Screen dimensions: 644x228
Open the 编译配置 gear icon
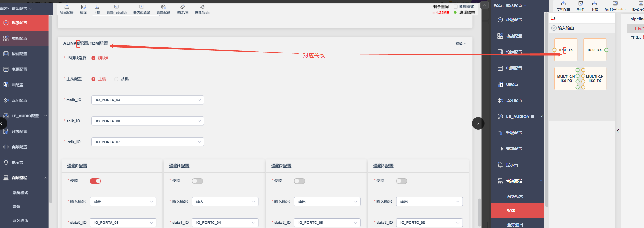pyautogui.click(x=163, y=7)
